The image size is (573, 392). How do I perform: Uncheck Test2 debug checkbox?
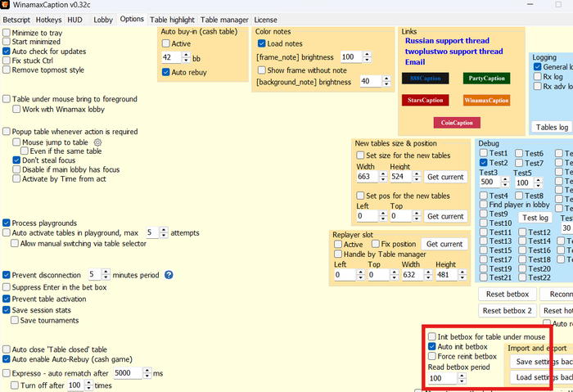tap(484, 163)
